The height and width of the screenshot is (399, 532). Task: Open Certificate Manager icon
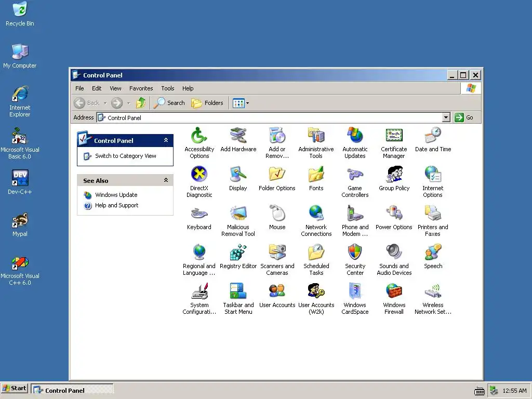click(x=394, y=136)
